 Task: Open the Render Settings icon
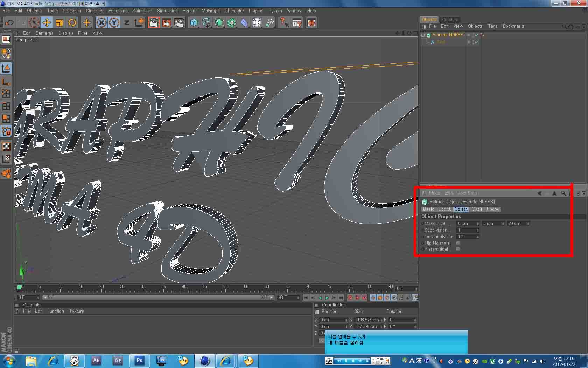[179, 23]
